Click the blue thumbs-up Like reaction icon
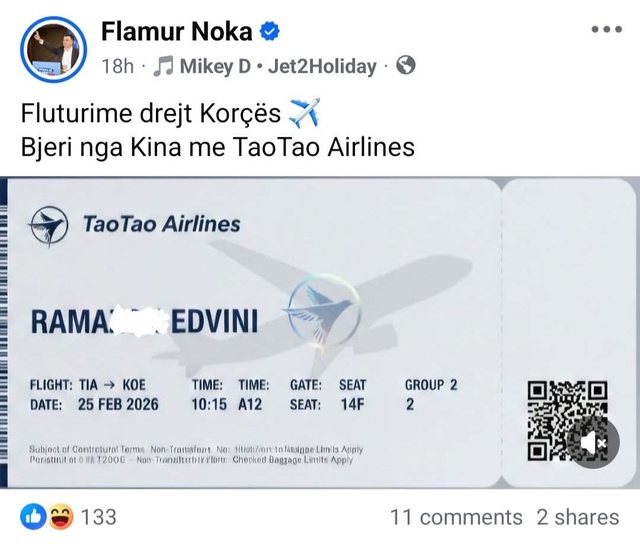Screen dimensions: 640x554 pyautogui.click(x=32, y=517)
